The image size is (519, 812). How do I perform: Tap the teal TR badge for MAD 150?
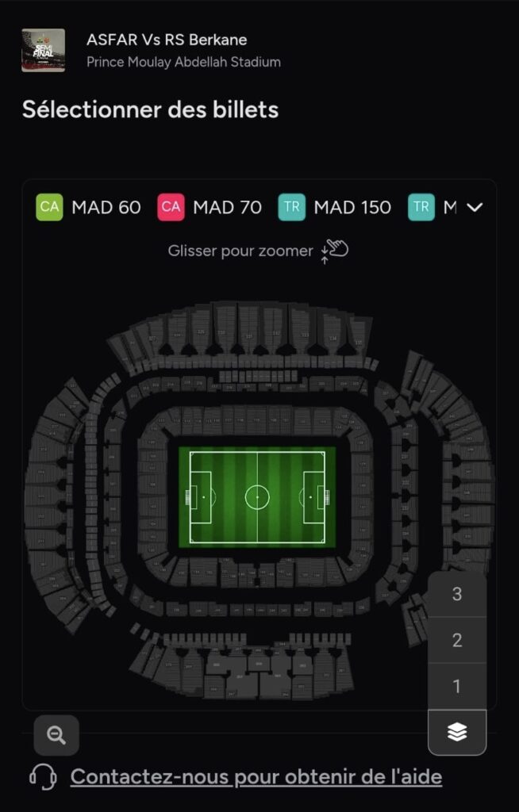[x=292, y=207]
